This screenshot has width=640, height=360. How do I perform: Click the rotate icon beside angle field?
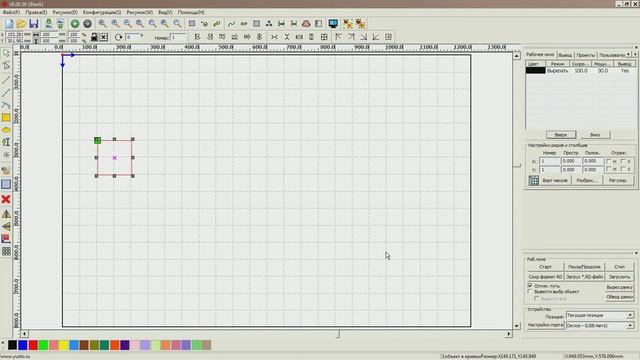click(x=118, y=37)
